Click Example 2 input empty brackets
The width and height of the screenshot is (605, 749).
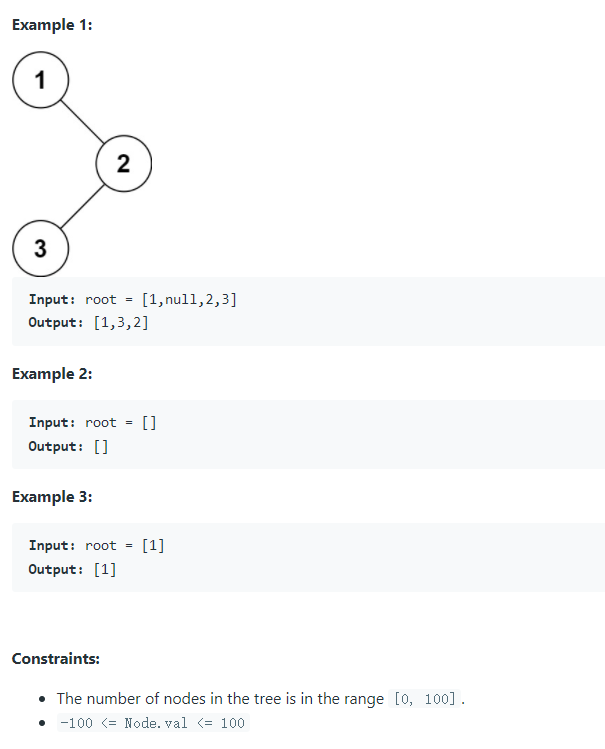[x=149, y=423]
